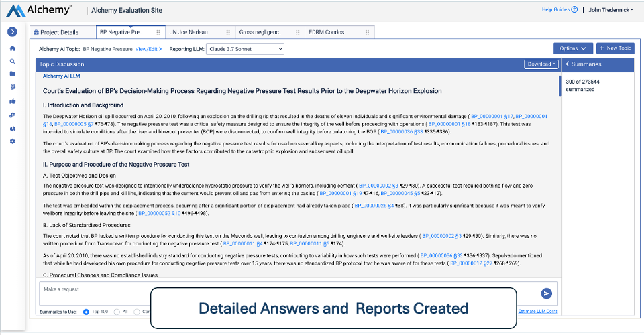The height and width of the screenshot is (335, 644).
Task: Open Search from the sidebar
Action: click(x=12, y=61)
